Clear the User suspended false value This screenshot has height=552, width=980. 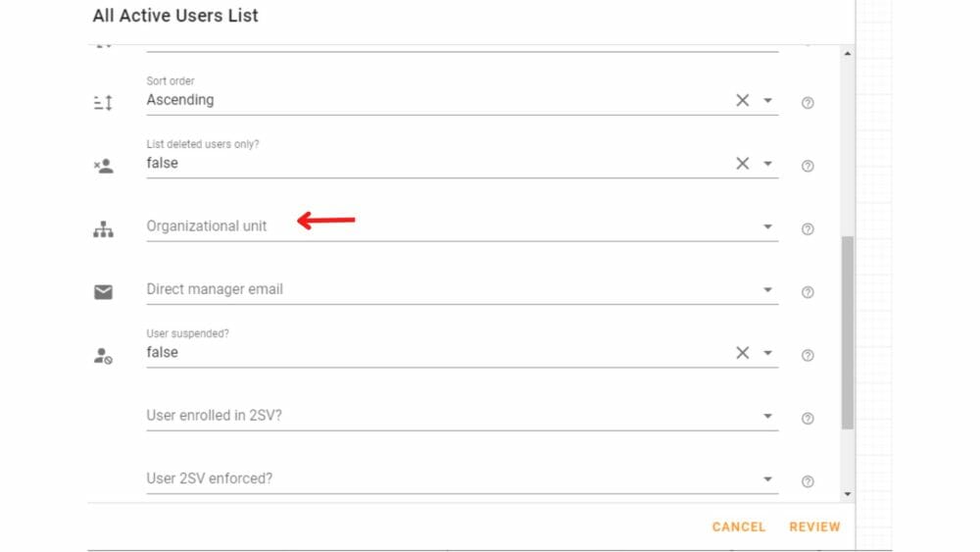pyautogui.click(x=742, y=353)
